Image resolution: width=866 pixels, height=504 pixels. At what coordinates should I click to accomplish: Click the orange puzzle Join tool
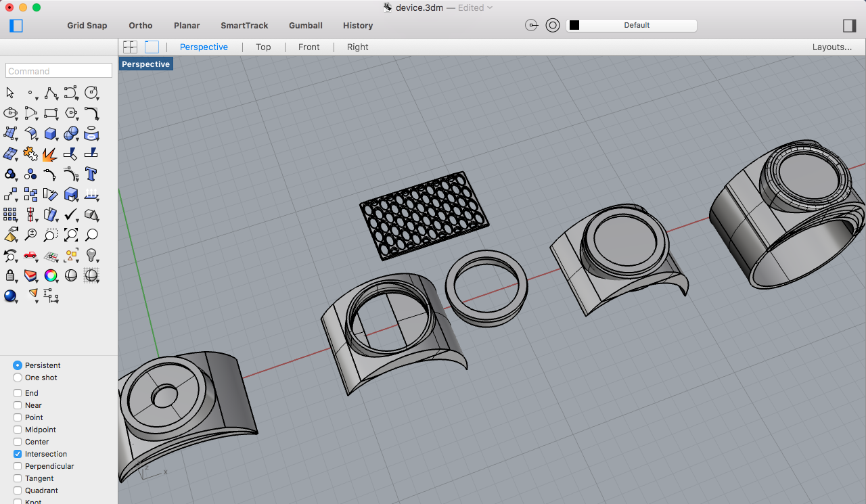30,154
